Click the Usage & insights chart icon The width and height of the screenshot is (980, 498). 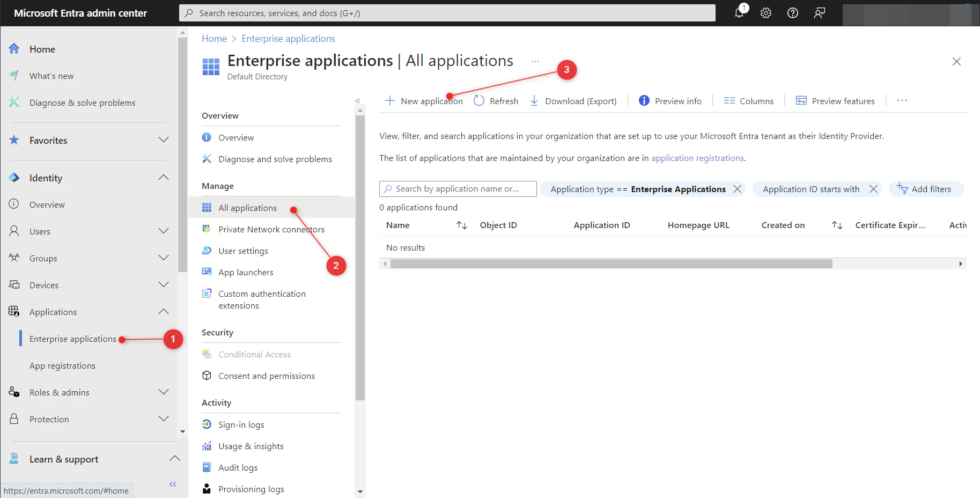pos(207,446)
